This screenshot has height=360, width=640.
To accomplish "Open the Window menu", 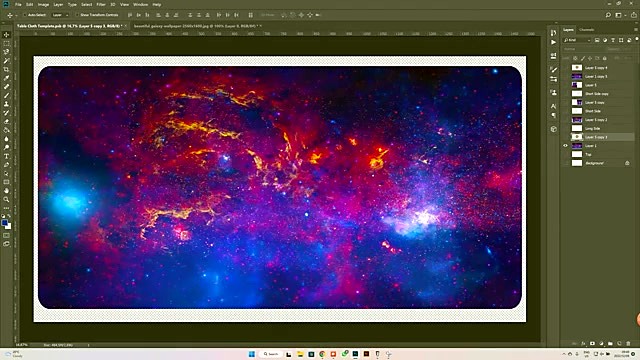I will [140, 4].
